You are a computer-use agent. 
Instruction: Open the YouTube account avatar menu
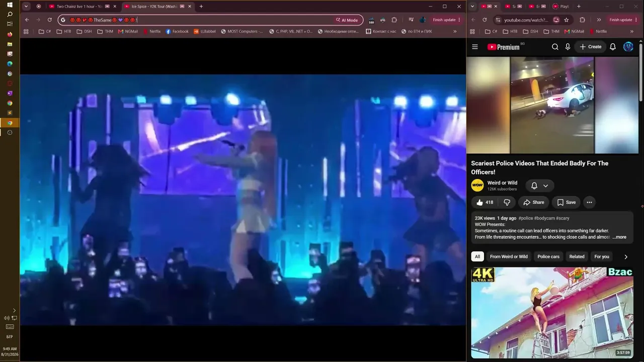coord(628,47)
